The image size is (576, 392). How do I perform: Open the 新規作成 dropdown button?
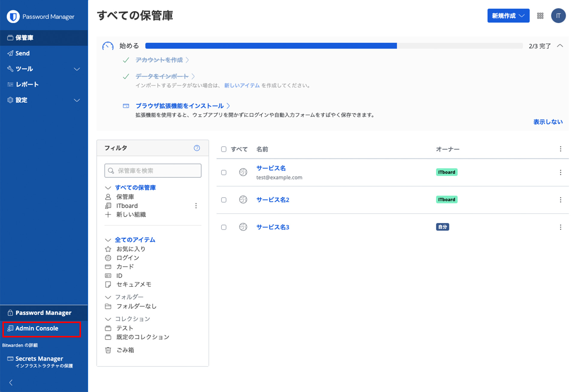(508, 16)
